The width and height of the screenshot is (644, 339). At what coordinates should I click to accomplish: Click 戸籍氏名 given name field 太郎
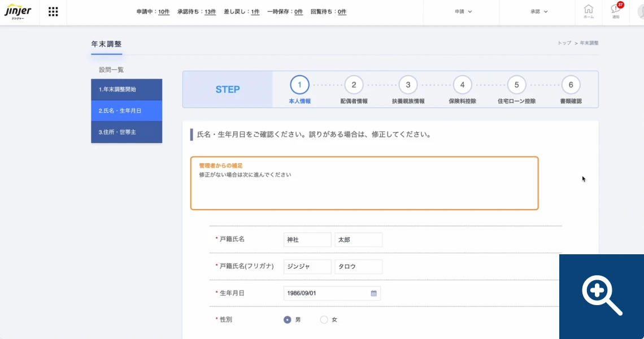[x=358, y=240]
